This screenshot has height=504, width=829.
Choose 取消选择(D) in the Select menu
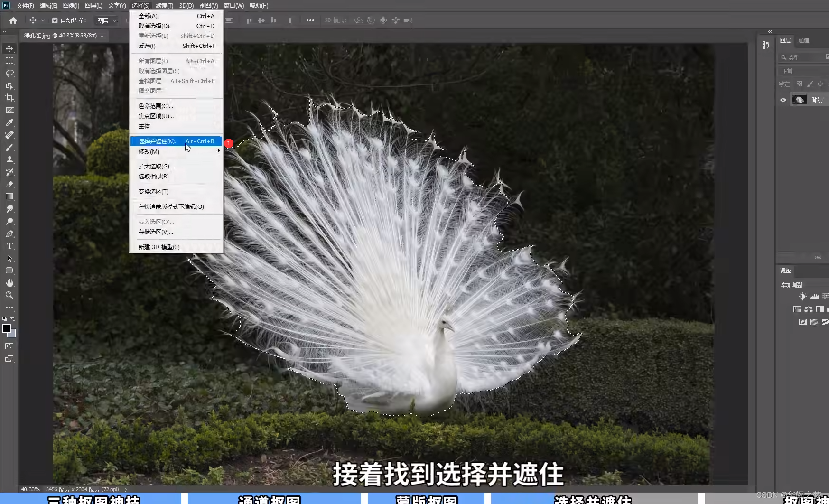coord(176,26)
